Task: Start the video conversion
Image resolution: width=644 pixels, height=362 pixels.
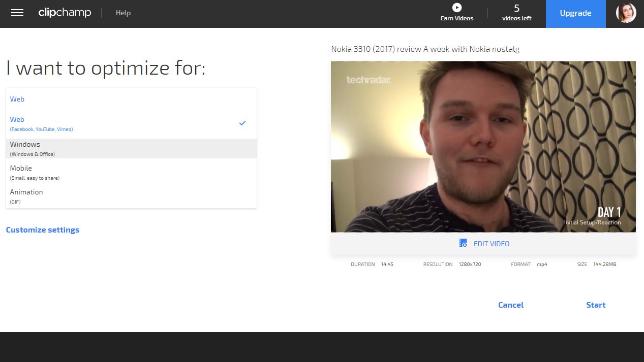Action: pyautogui.click(x=596, y=305)
